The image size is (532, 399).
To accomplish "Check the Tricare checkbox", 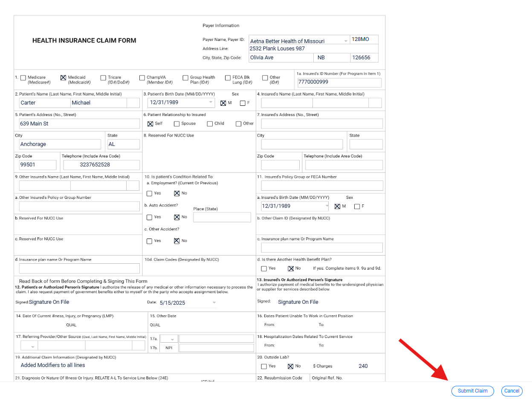I will click(103, 78).
